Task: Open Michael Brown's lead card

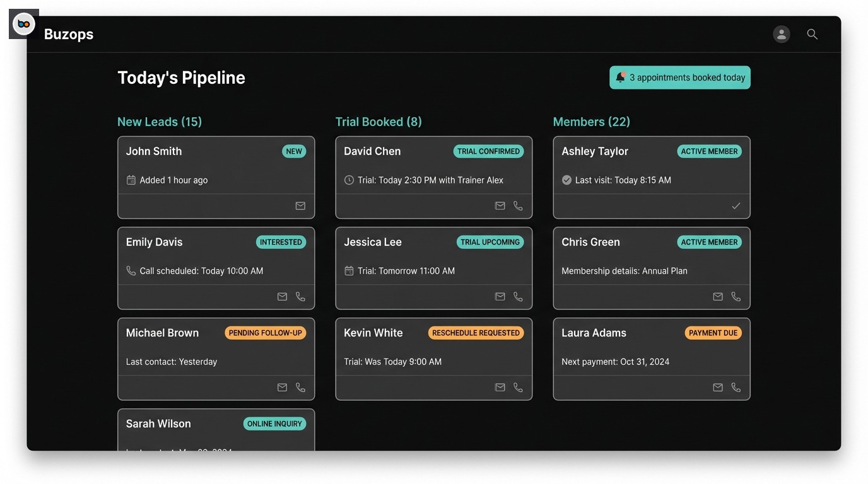Action: [216, 359]
